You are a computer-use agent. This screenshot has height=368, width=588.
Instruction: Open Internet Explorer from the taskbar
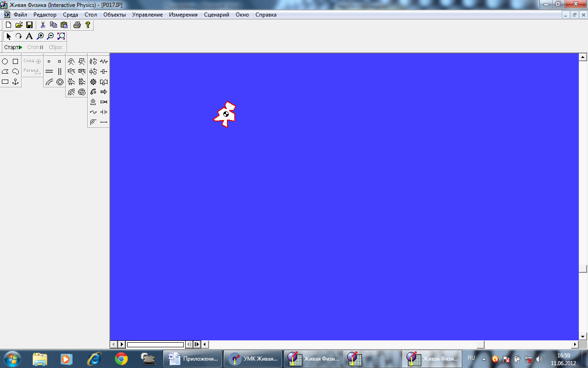[94, 359]
